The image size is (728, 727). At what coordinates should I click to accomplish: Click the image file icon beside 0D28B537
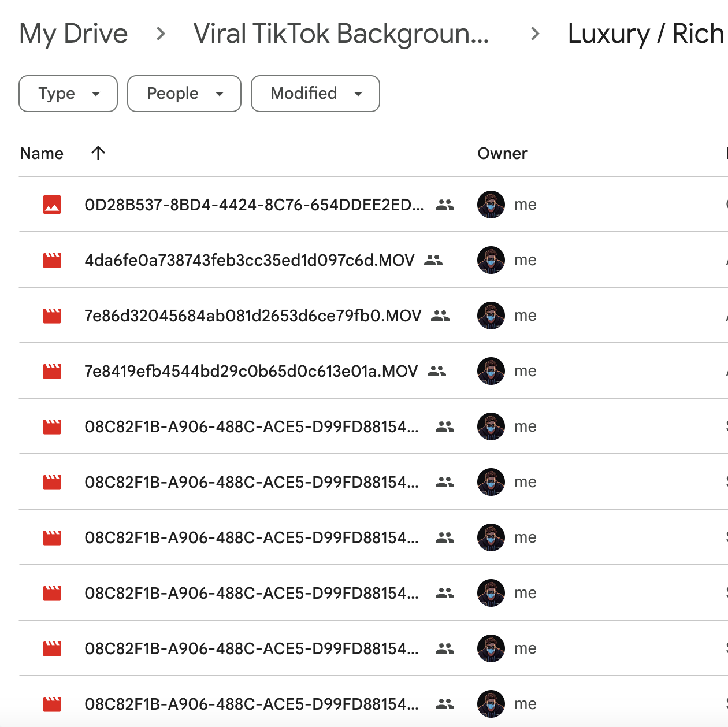pos(53,205)
